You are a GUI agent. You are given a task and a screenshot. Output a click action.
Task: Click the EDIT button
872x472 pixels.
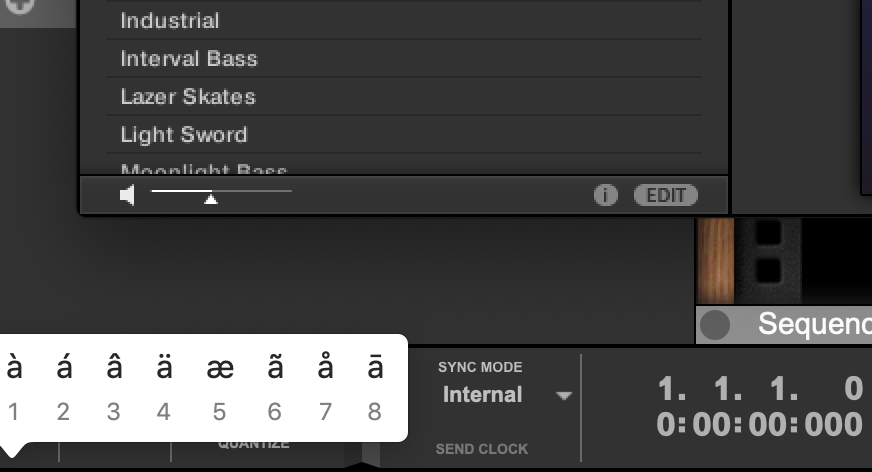click(x=666, y=195)
